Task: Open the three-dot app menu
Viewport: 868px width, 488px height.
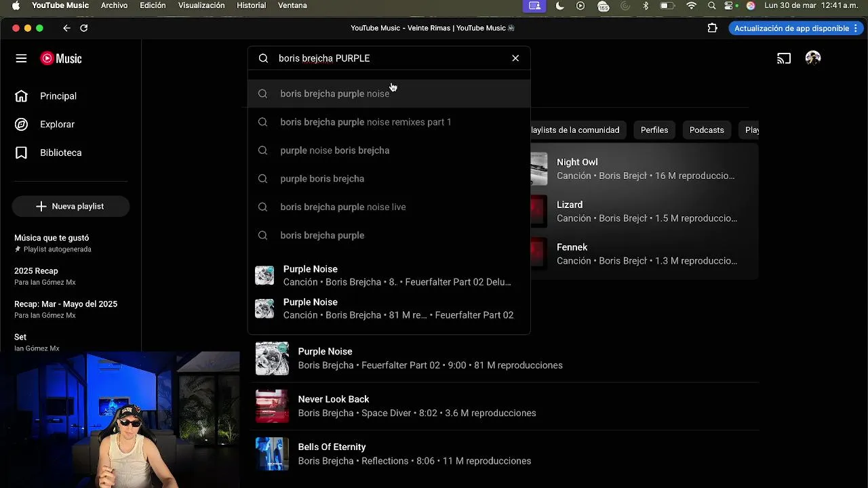Action: (x=856, y=28)
